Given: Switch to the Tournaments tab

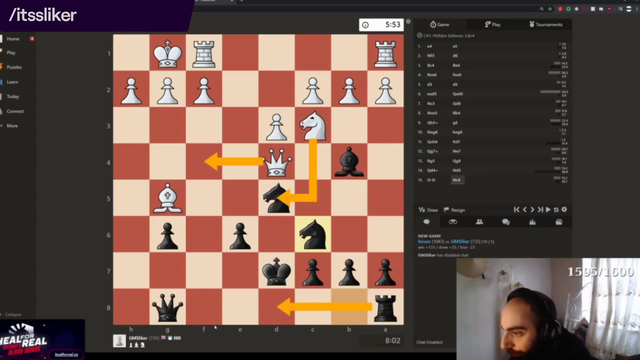Looking at the screenshot, I should 545,24.
